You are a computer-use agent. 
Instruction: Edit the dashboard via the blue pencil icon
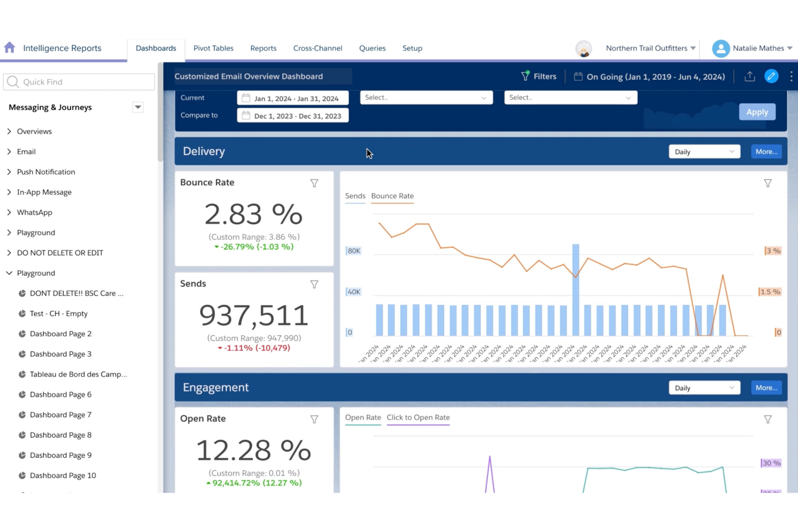(772, 76)
